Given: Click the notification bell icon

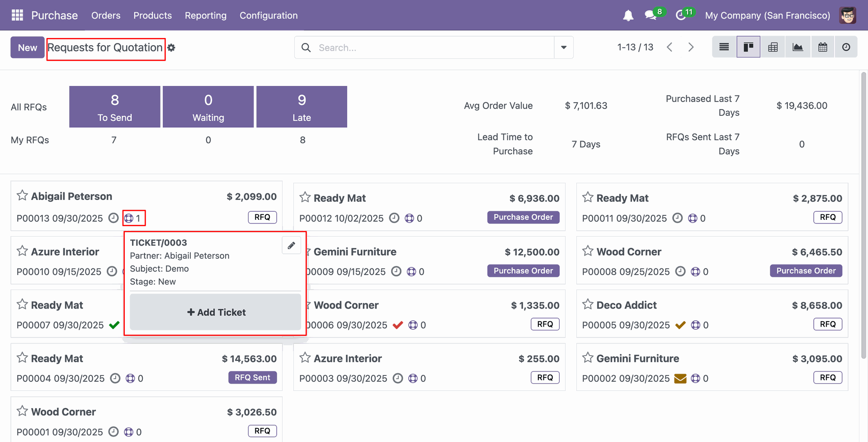Looking at the screenshot, I should (x=628, y=16).
